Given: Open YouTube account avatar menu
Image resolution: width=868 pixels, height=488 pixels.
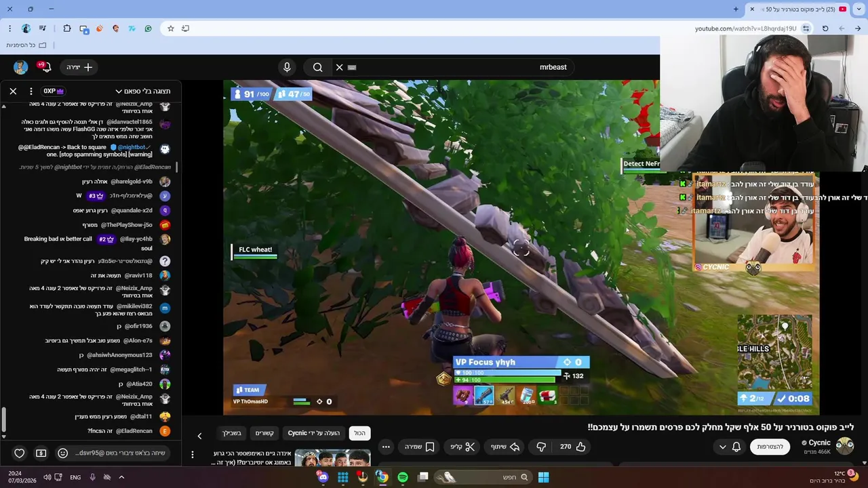Looking at the screenshot, I should point(20,67).
